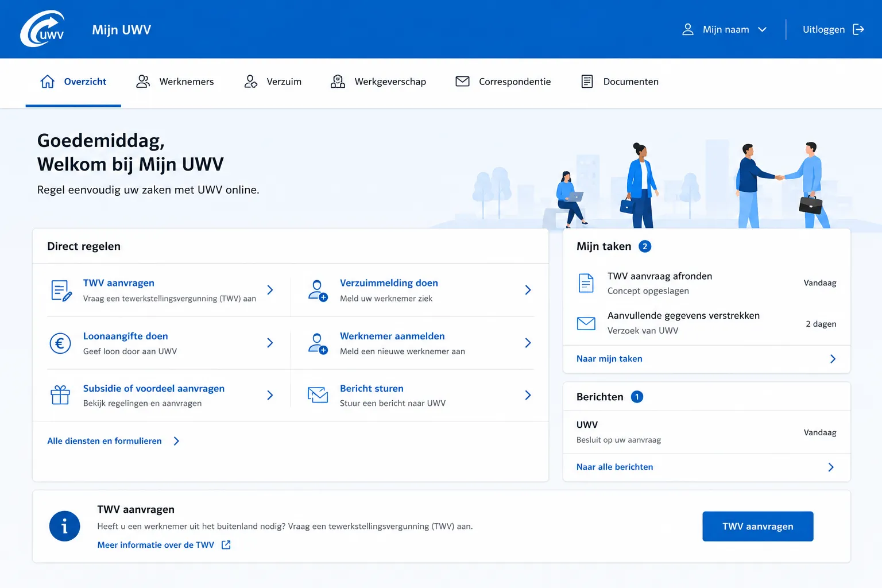Click the chevron on Subsidie of voordeel row
The image size is (882, 588).
(x=270, y=395)
